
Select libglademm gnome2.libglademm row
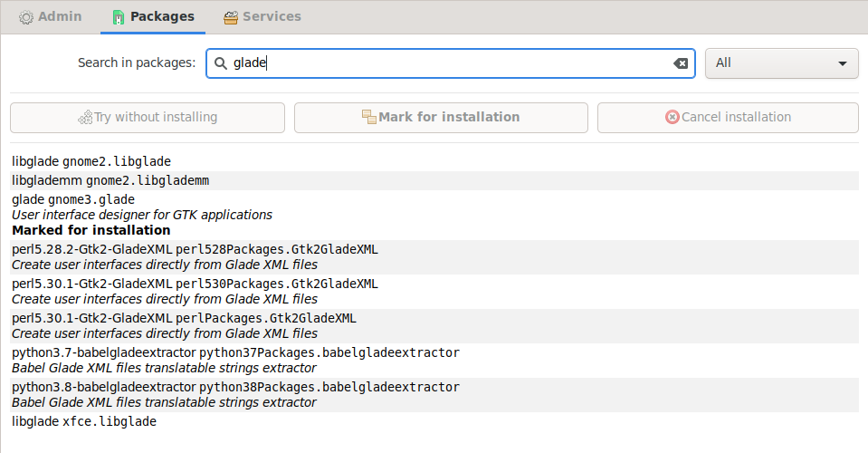pyautogui.click(x=434, y=180)
